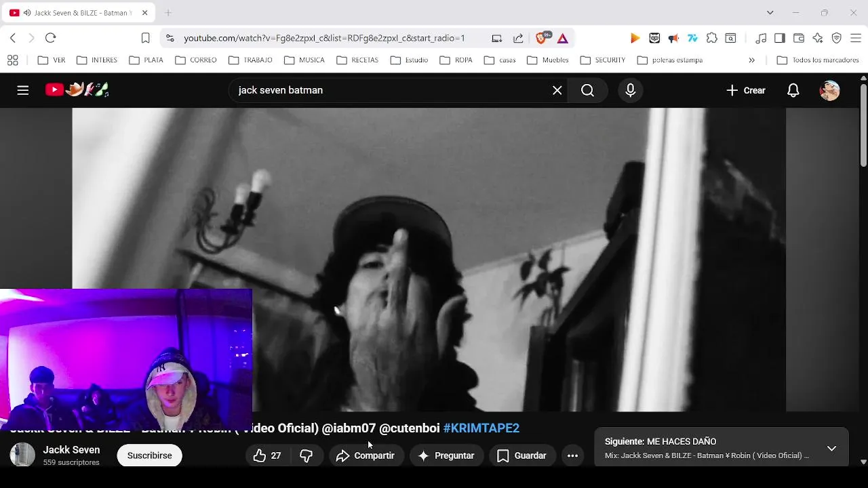
Task: Select the Jackk Seven & BILZE tab
Action: click(79, 12)
